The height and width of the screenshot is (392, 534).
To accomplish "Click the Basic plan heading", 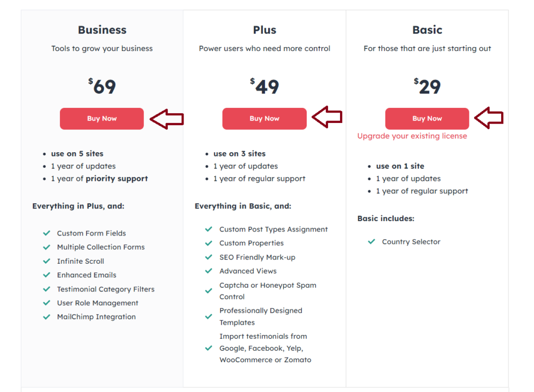I will [428, 30].
